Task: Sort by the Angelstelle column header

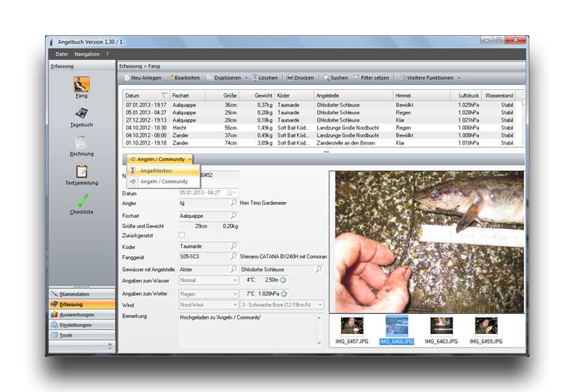Action: click(354, 95)
